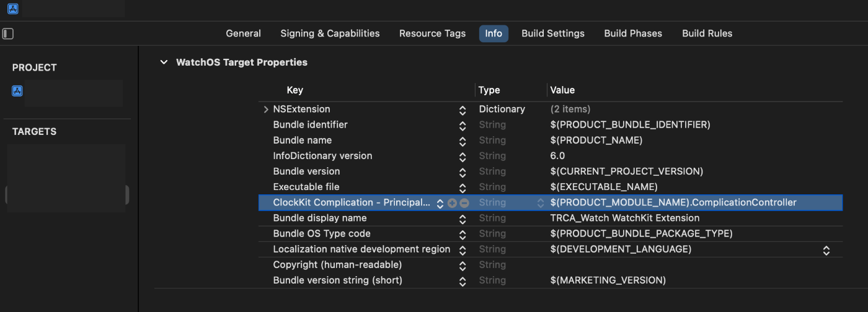Remove the ClockKit row with minus icon
The height and width of the screenshot is (312, 868).
(x=464, y=203)
